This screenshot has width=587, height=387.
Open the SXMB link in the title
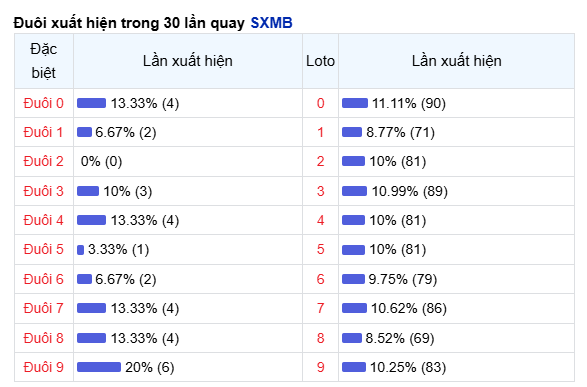[271, 23]
